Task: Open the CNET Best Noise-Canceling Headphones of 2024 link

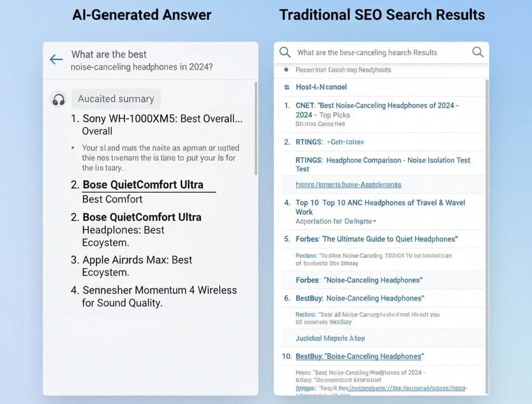Action: point(377,105)
